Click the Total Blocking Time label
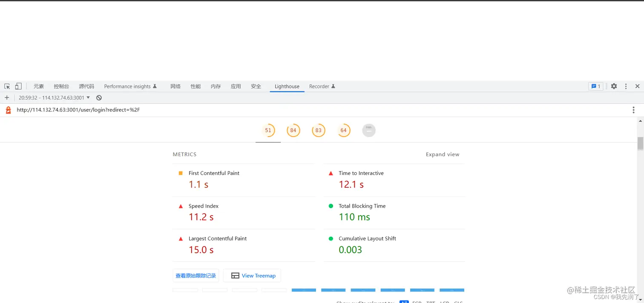The image size is (644, 303). point(362,206)
